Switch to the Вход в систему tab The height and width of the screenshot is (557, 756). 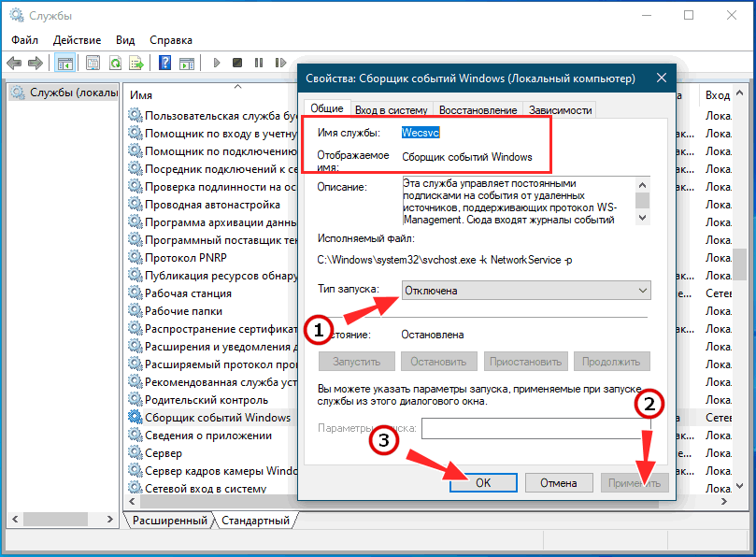pyautogui.click(x=391, y=110)
